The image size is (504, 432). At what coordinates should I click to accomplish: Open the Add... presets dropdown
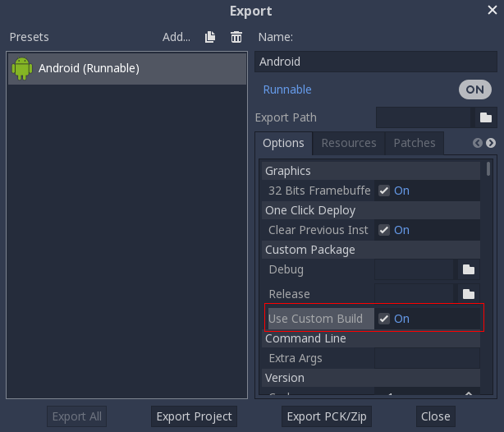[x=176, y=37]
